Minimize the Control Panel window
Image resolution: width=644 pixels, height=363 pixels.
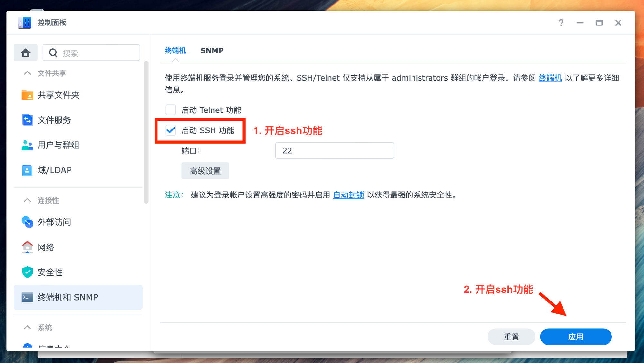pos(580,23)
